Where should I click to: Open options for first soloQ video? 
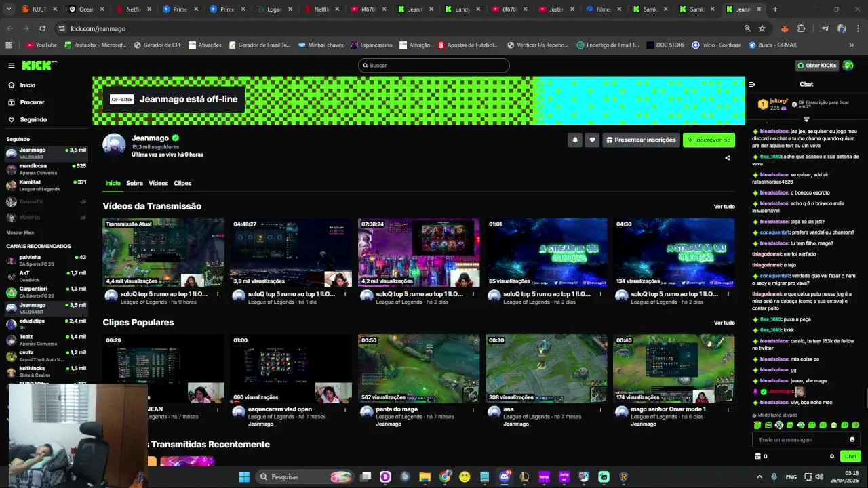218,294
